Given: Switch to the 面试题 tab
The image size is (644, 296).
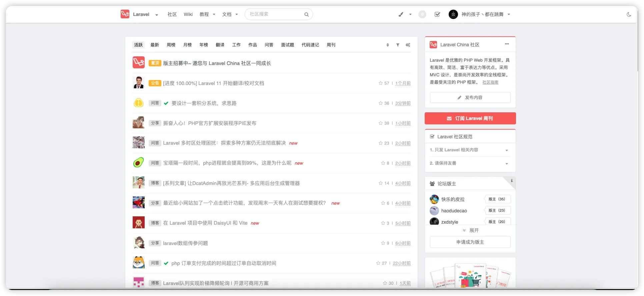Looking at the screenshot, I should click(287, 45).
